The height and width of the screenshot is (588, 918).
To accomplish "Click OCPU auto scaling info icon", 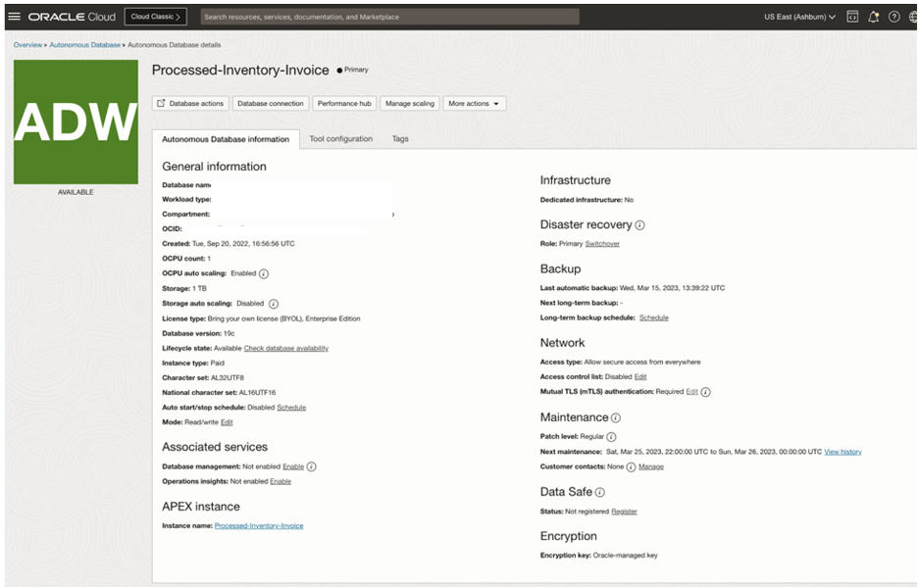I will 264,273.
